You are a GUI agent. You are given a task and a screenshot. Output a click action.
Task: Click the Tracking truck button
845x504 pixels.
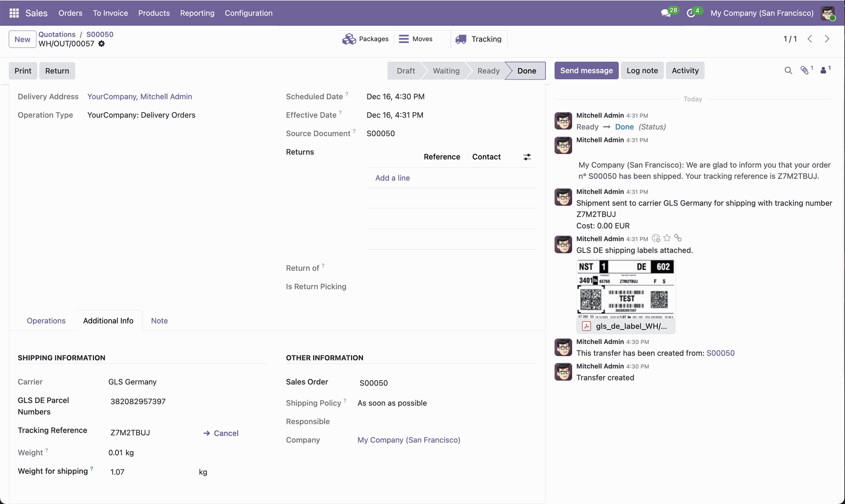pos(479,39)
